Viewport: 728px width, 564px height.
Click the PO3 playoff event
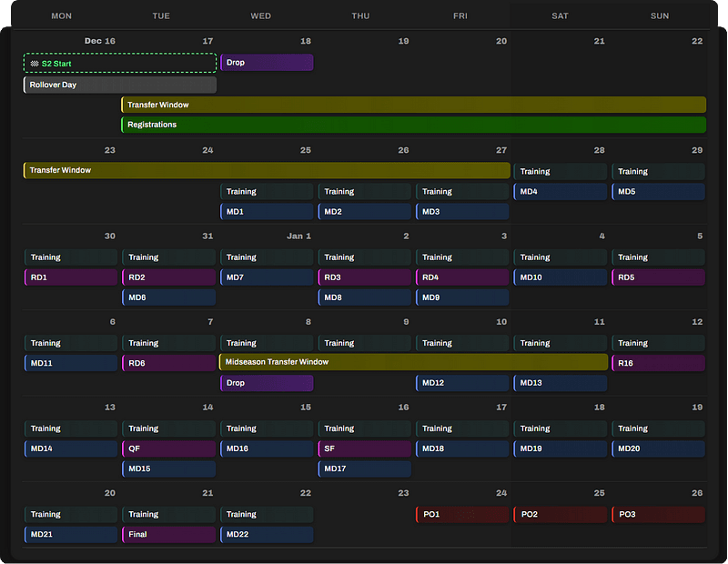658,515
